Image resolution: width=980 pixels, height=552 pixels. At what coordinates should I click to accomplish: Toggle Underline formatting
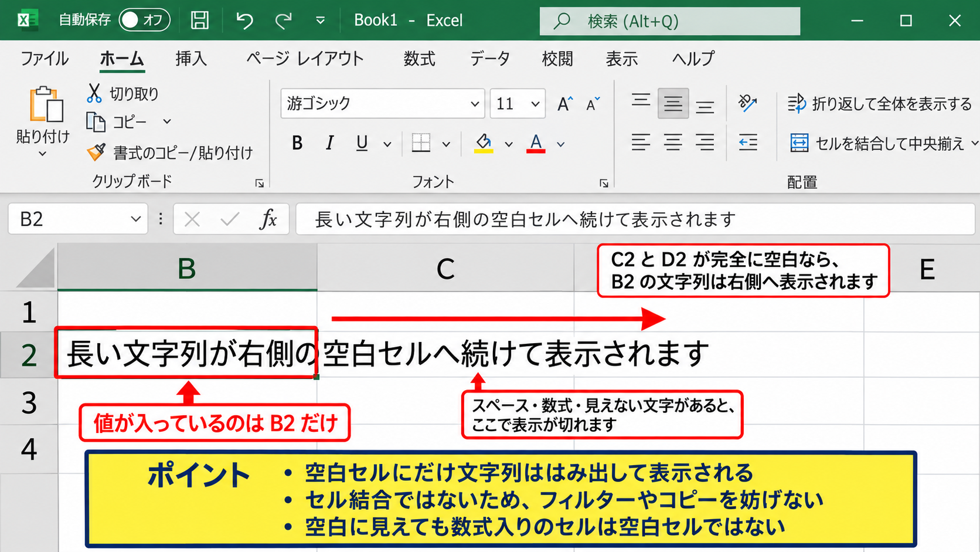tap(362, 143)
